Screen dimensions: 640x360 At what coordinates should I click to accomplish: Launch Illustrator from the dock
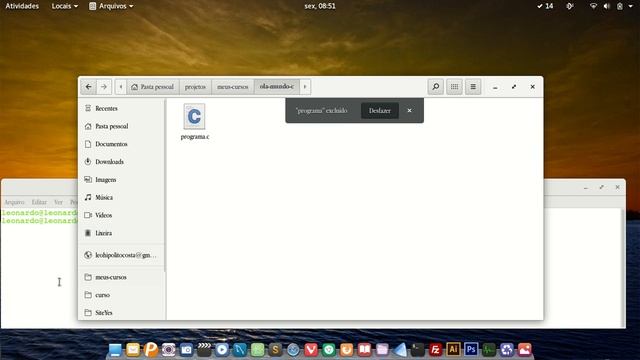[x=453, y=349]
